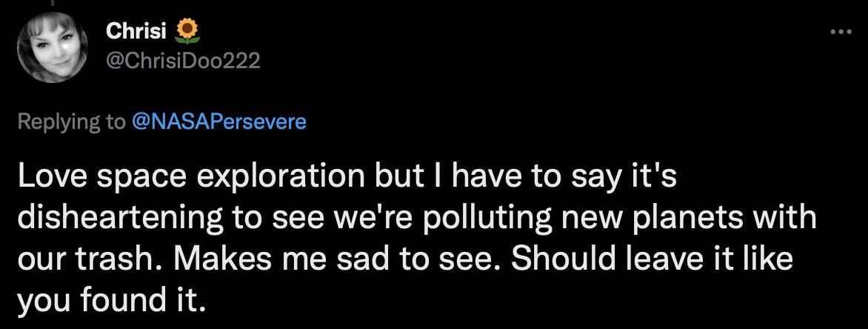Screen dimensions: 868x329
Task: Click the "Replying to" label text
Action: (71, 122)
